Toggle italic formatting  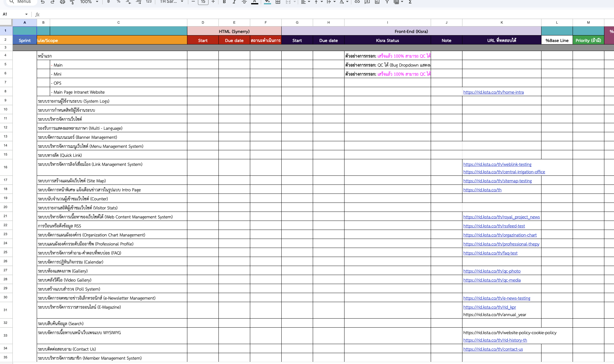point(234,2)
